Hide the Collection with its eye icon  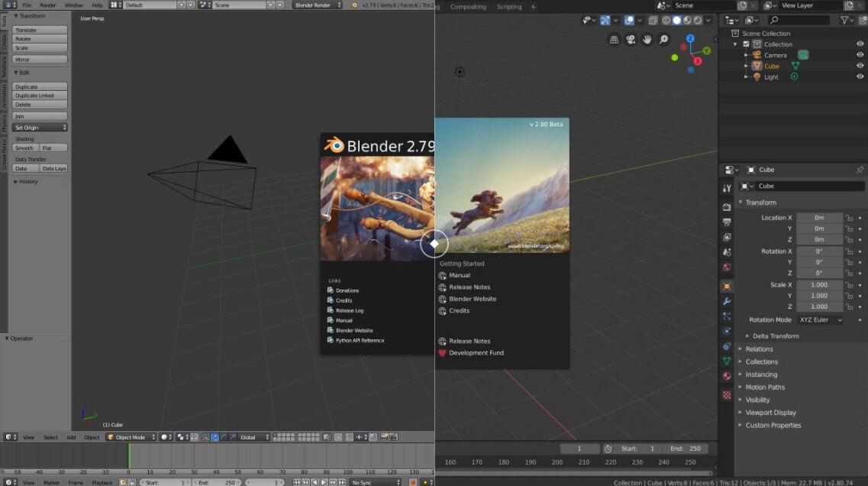(860, 44)
